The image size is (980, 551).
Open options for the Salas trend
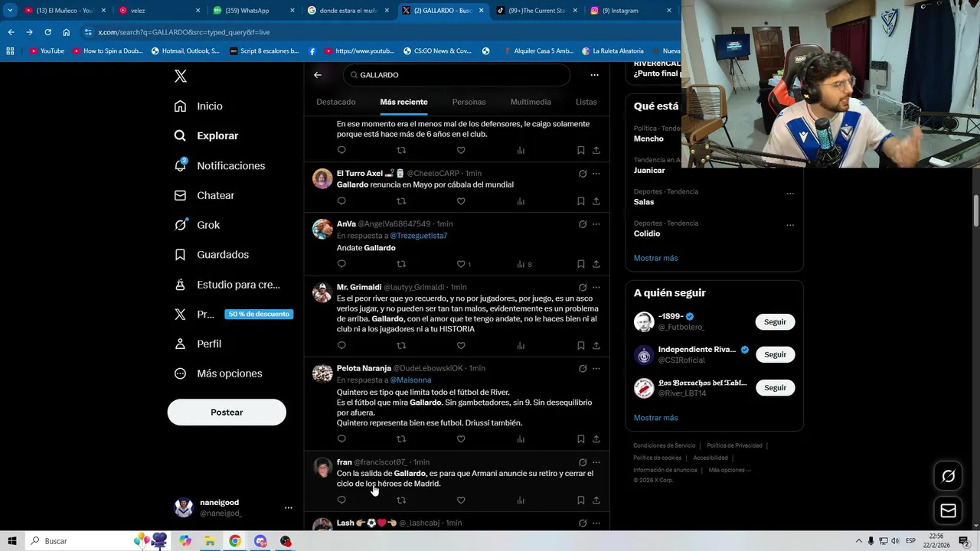(x=790, y=194)
